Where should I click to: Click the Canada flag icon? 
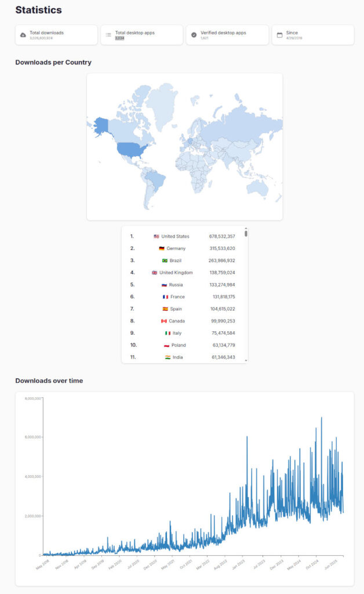click(x=164, y=321)
